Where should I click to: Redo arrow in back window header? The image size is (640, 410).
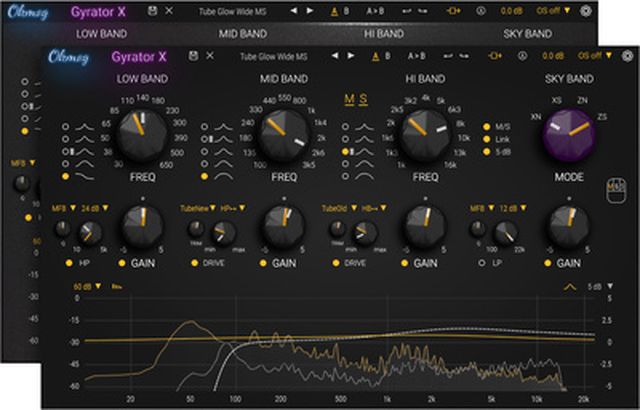pos(423,11)
